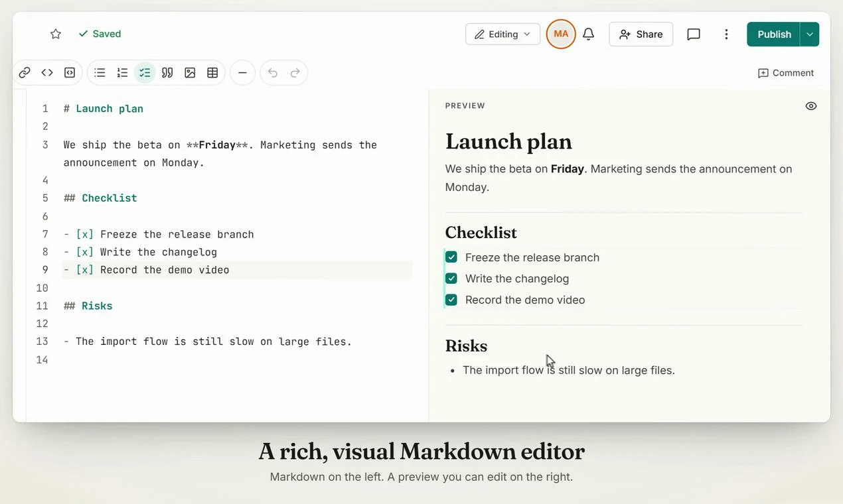
Task: Add a Comment from the toolbar
Action: pos(786,73)
